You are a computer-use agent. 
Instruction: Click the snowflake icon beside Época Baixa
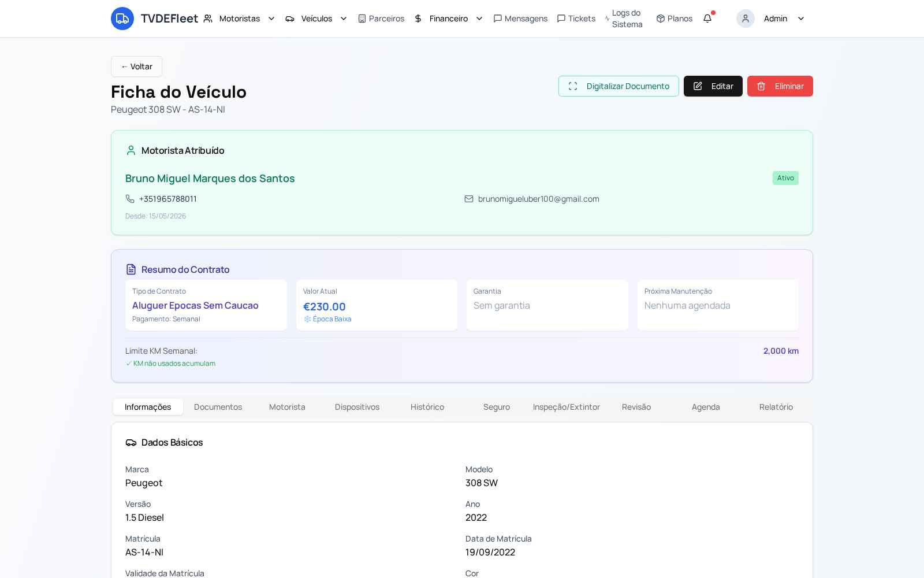click(x=307, y=319)
